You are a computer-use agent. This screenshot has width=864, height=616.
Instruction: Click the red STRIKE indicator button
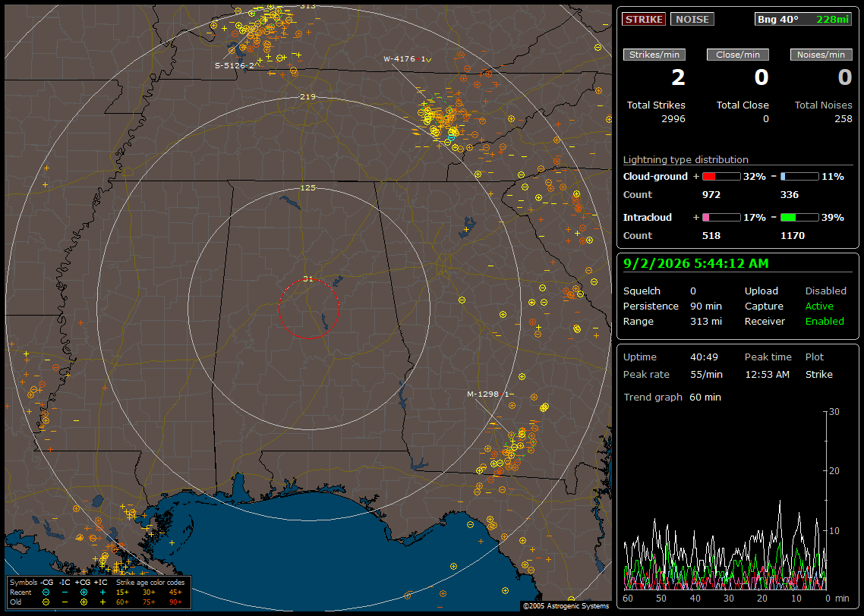644,19
